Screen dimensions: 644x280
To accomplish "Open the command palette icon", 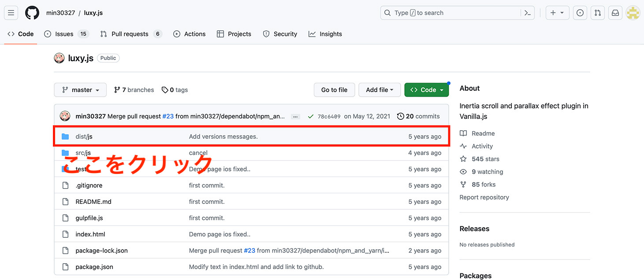I will (x=528, y=13).
